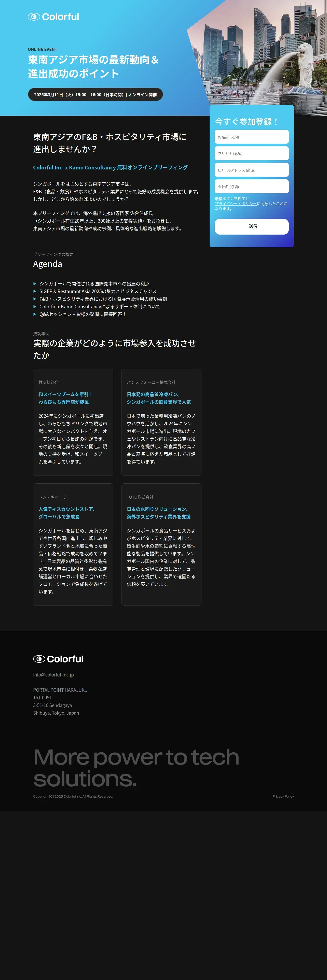Click the info@colorful-inc.jp email address

tap(53, 674)
